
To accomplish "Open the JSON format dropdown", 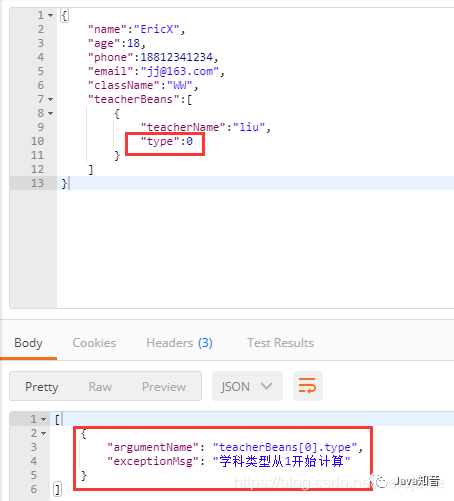I will tap(247, 386).
